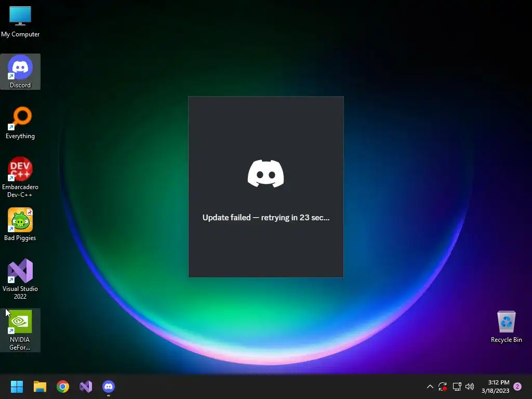Select the Recycle Bin icon
The image size is (532, 399).
[506, 326]
